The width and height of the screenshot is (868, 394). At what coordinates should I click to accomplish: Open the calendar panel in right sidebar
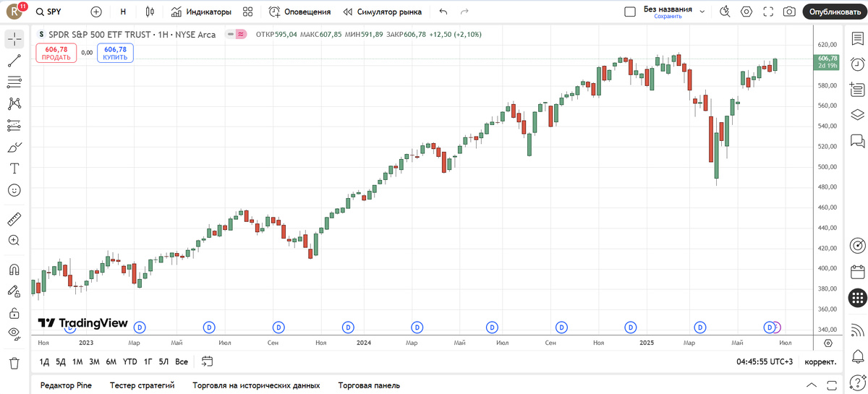pyautogui.click(x=857, y=272)
